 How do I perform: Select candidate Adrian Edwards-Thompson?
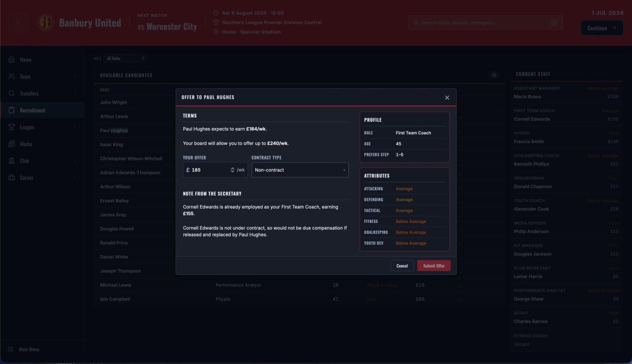coord(130,173)
